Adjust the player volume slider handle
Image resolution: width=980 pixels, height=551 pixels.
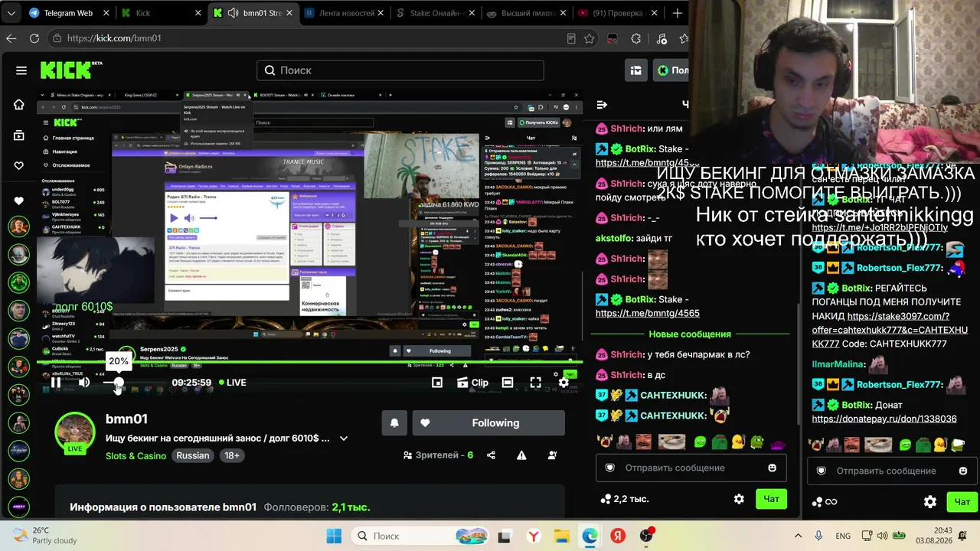pos(119,383)
